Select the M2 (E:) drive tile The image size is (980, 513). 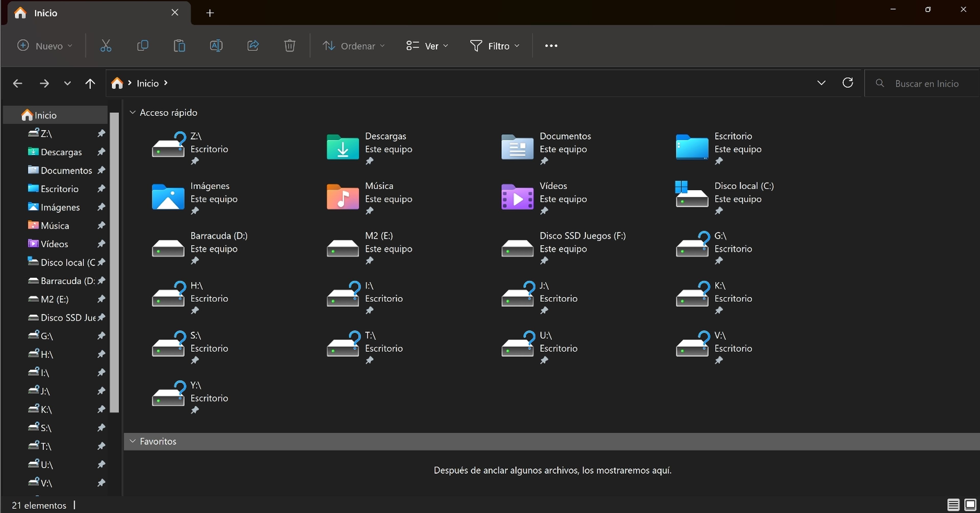369,248
